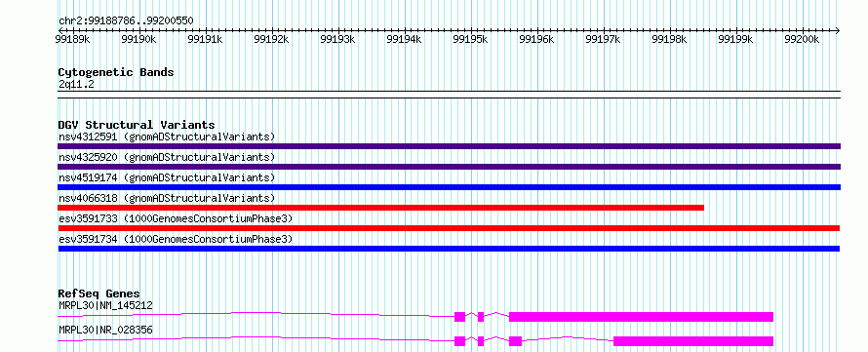868x352 pixels.
Task: Click the blue bar under esv3591734
Action: click(x=449, y=249)
